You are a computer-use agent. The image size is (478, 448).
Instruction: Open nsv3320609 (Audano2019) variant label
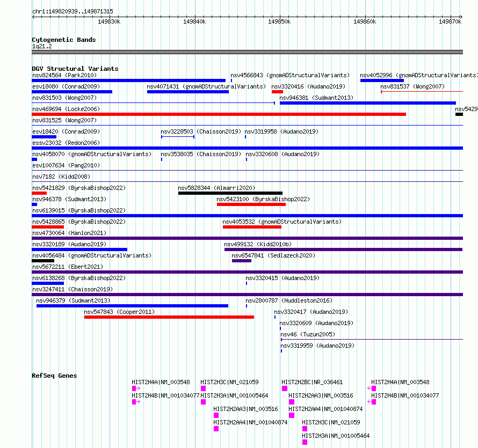pyautogui.click(x=316, y=323)
